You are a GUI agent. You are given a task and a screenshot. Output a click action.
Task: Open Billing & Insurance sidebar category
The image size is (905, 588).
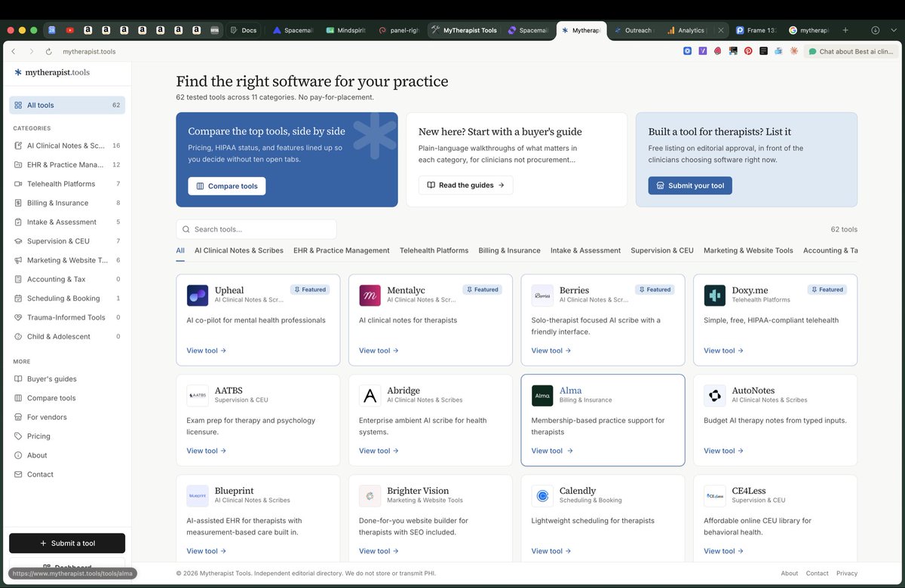[x=67, y=203]
